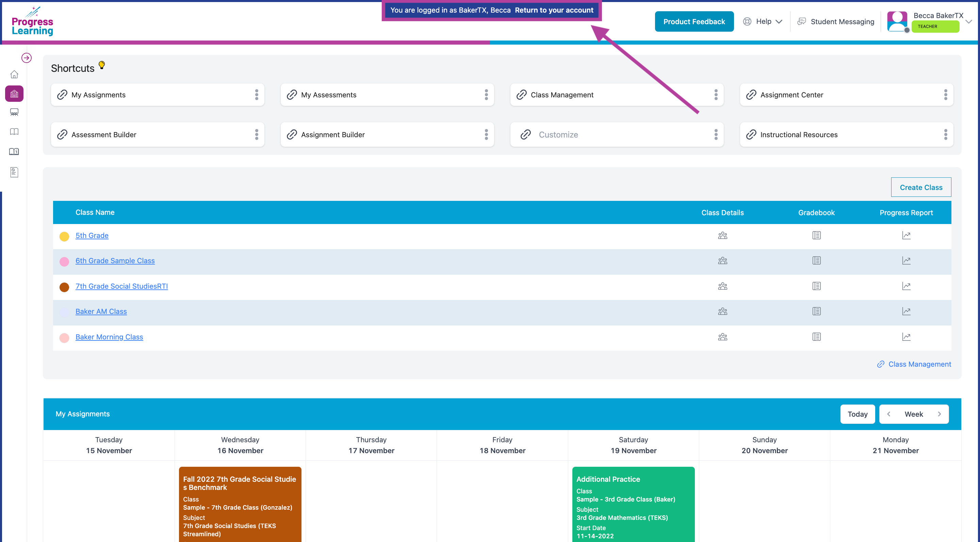This screenshot has width=980, height=542.
Task: Go to previous week in calendar
Action: click(x=888, y=414)
